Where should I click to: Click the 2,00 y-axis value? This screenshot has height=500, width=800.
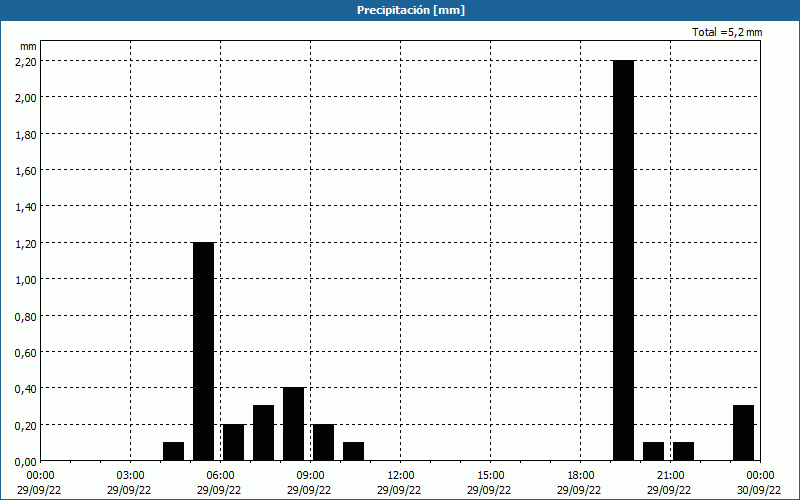click(x=26, y=97)
